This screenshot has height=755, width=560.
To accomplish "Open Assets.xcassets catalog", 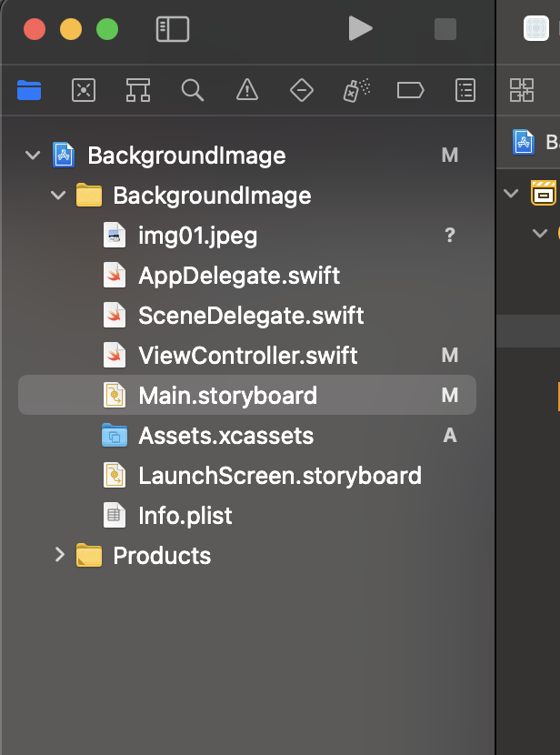I will tap(225, 436).
